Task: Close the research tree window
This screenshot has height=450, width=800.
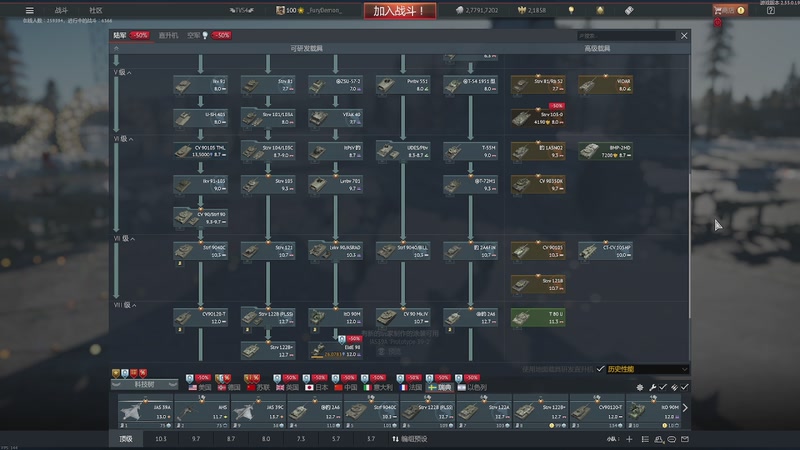Action: 684,36
